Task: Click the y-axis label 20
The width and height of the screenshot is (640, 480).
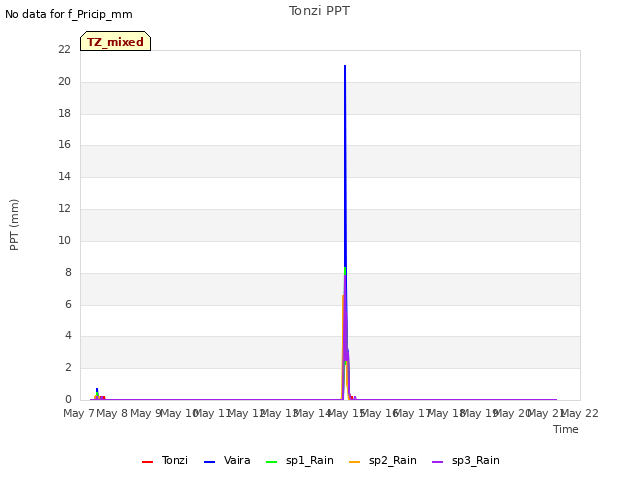Action: 64,82
